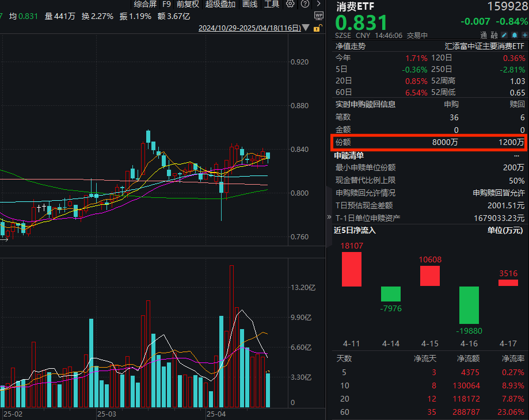Switch to the 综合屏 view
The width and height of the screenshot is (529, 420).
click(x=146, y=4)
